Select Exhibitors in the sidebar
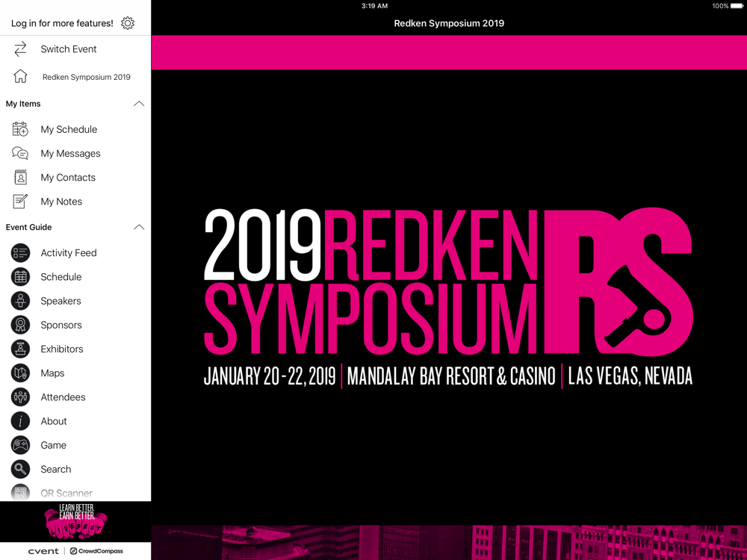 point(62,349)
